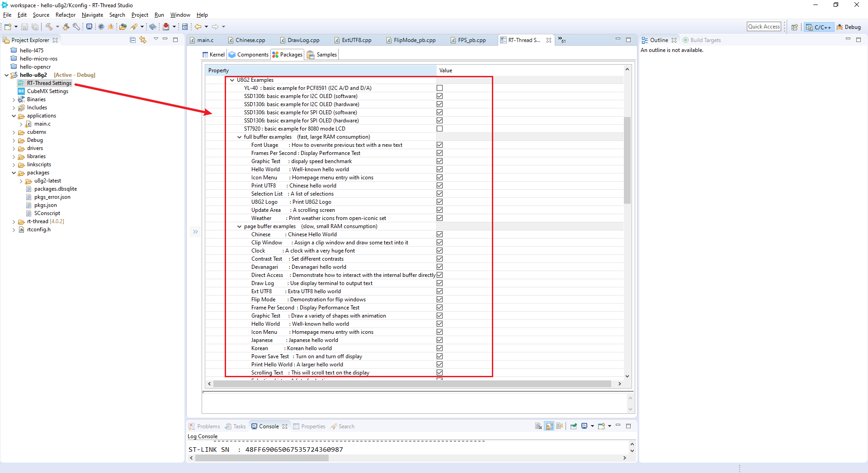
Task: Click the double-chevron panel toggle beside editor
Action: coord(195,232)
